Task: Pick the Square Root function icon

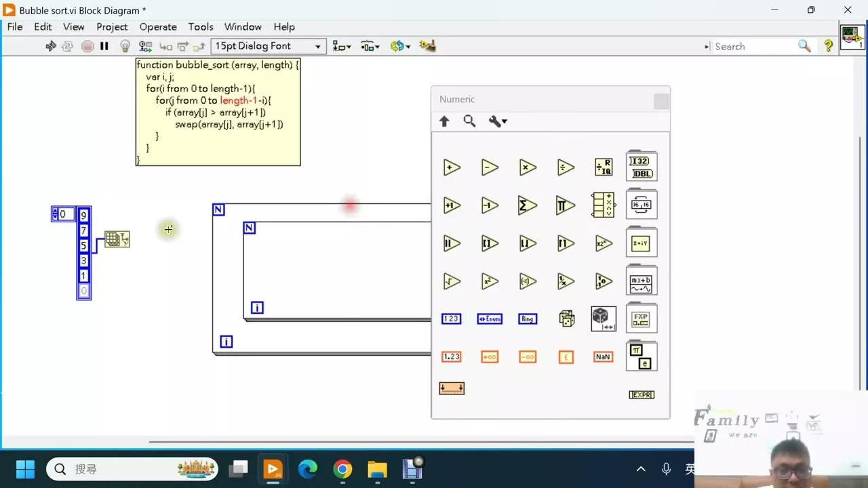Action: pyautogui.click(x=452, y=281)
